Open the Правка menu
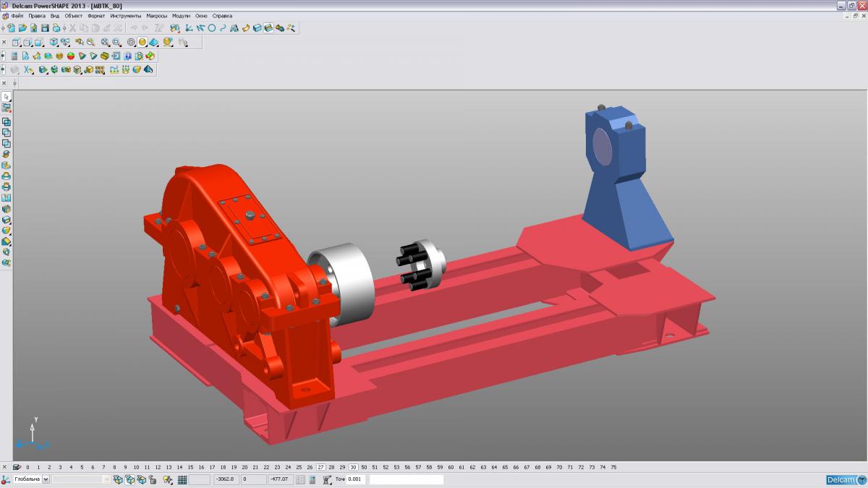 coord(37,15)
